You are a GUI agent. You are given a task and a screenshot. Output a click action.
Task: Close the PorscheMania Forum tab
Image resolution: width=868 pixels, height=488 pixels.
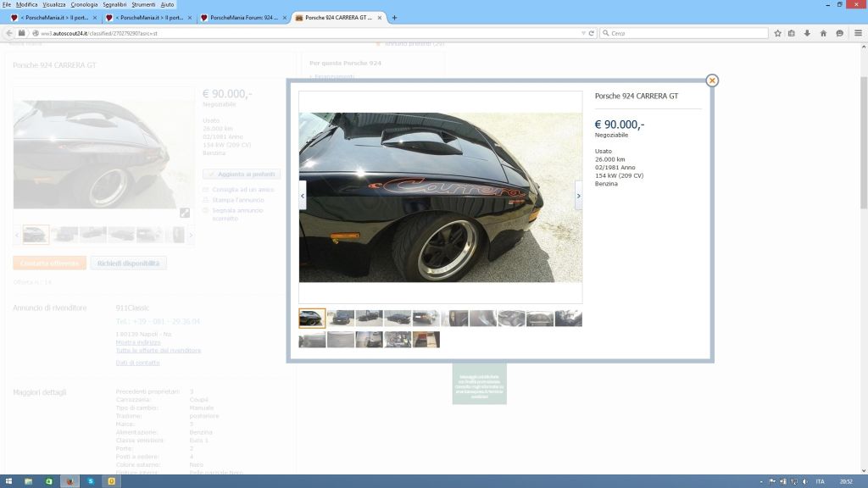[x=285, y=18]
